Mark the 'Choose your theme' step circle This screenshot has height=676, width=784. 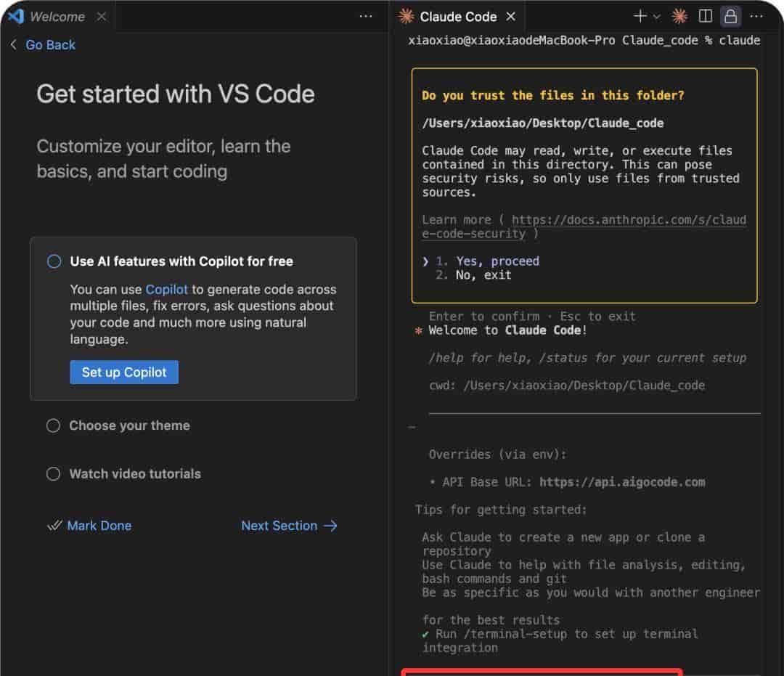[54, 425]
